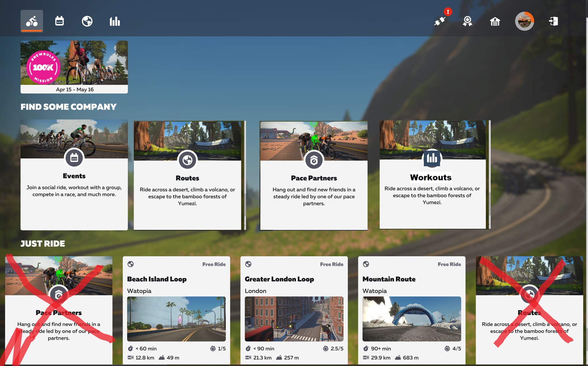Open the rider profile avatar

[525, 21]
